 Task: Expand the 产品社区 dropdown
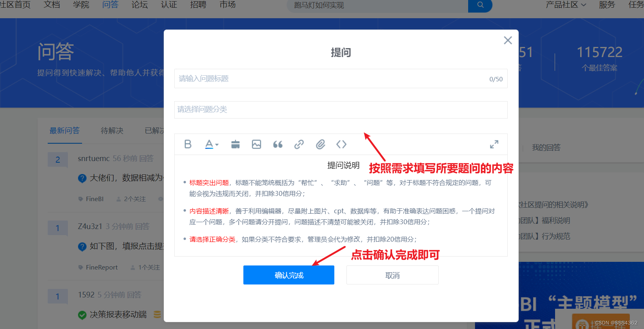click(x=566, y=5)
